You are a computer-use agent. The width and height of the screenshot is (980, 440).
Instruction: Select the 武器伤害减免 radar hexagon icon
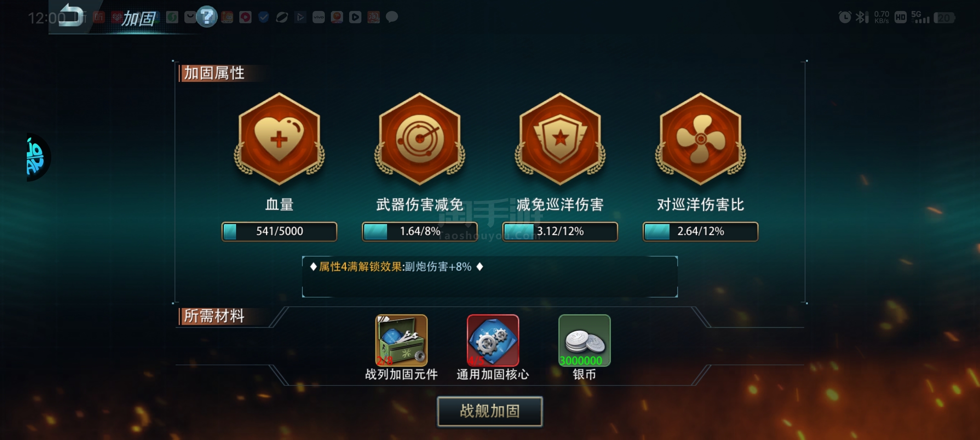(420, 139)
